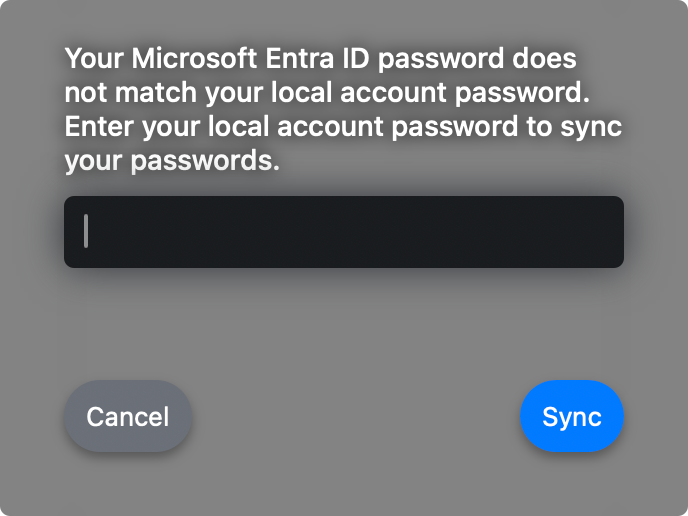Click the blue Sync button
The width and height of the screenshot is (688, 516).
tap(572, 416)
